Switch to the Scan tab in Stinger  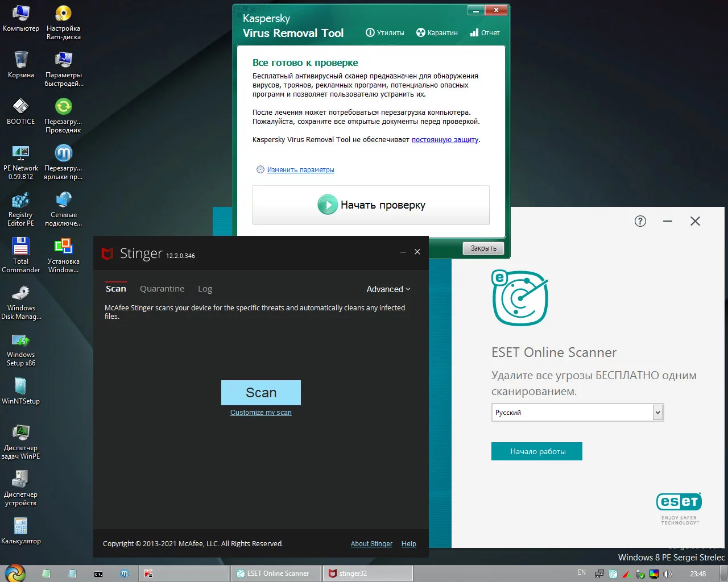pyautogui.click(x=116, y=289)
